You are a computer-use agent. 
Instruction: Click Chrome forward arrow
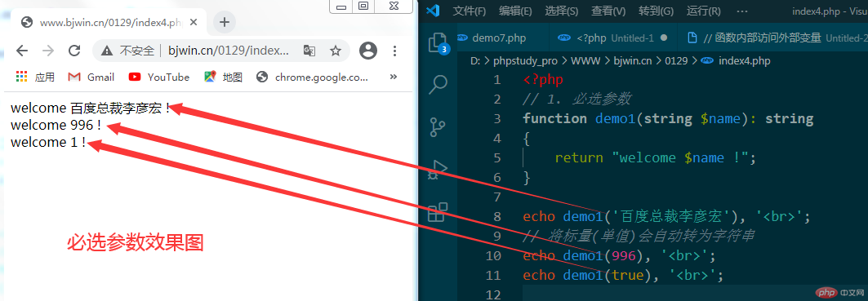point(49,51)
